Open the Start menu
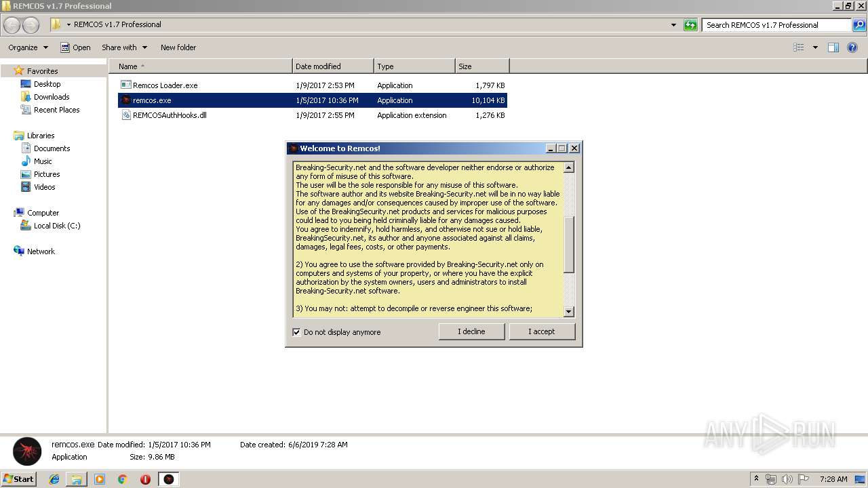868x488 pixels. (x=18, y=479)
